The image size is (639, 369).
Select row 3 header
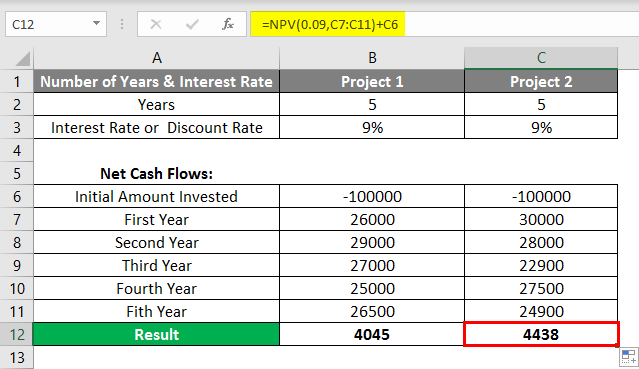[x=17, y=128]
